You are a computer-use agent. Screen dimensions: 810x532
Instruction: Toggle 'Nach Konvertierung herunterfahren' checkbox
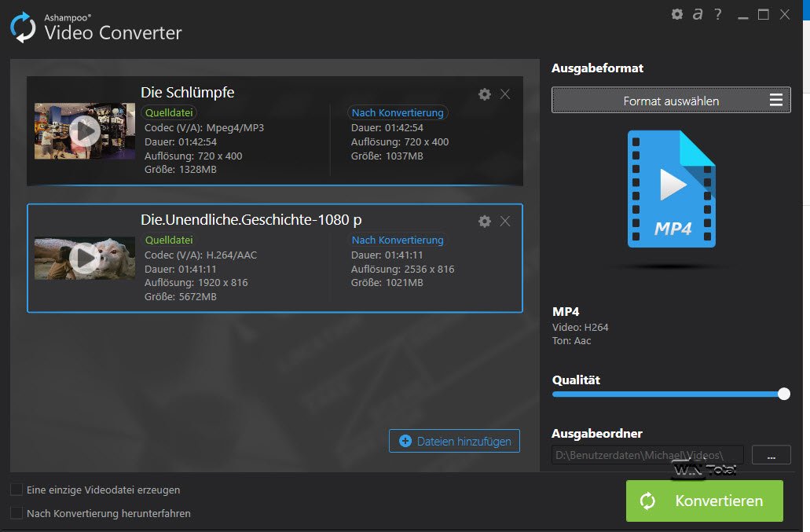point(16,513)
